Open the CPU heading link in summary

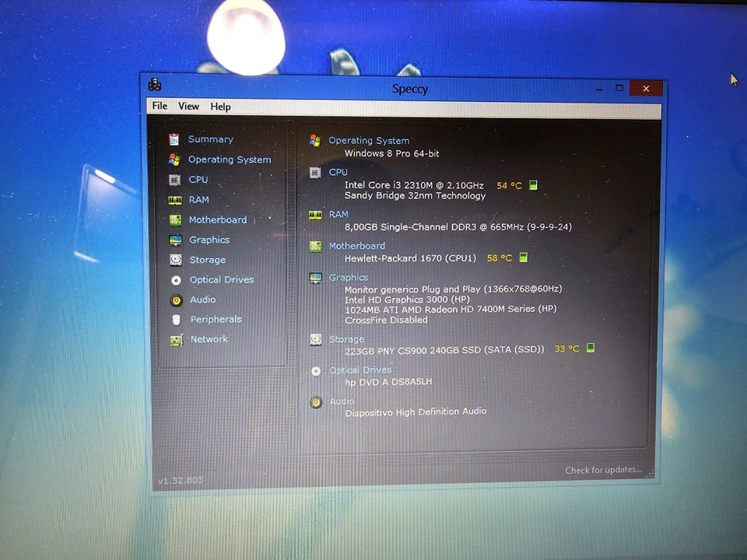click(x=338, y=172)
